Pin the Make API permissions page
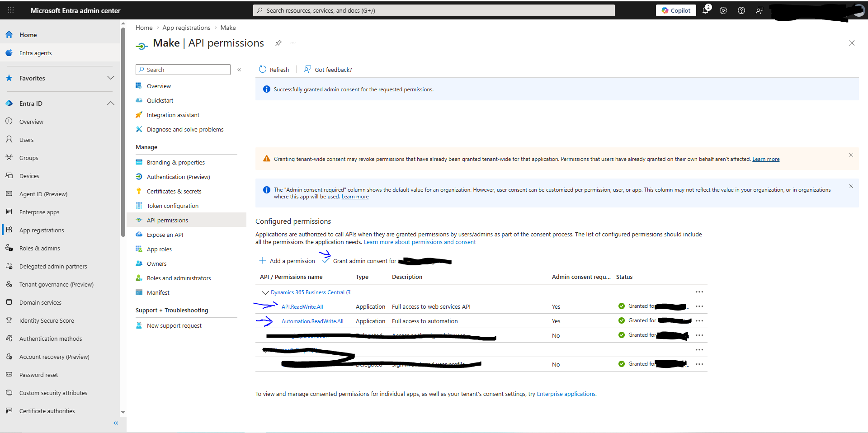The height and width of the screenshot is (433, 868). point(278,43)
